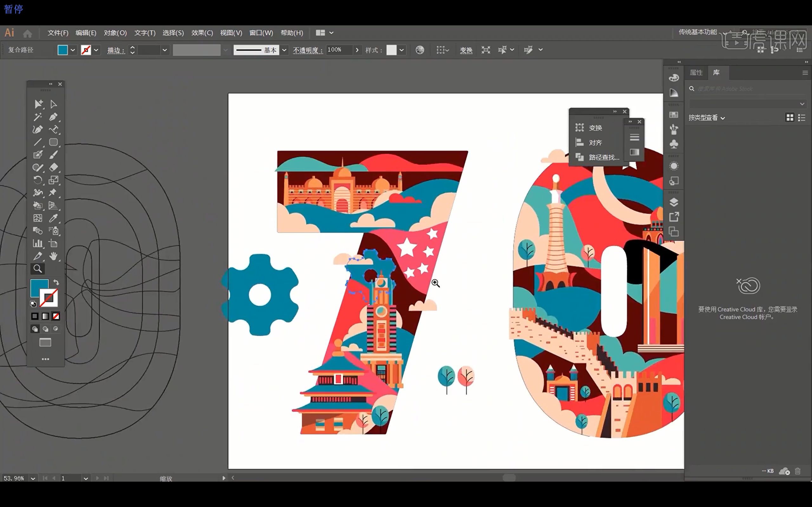This screenshot has width=812, height=507.
Task: Click the 变换 button in panel
Action: click(x=596, y=127)
